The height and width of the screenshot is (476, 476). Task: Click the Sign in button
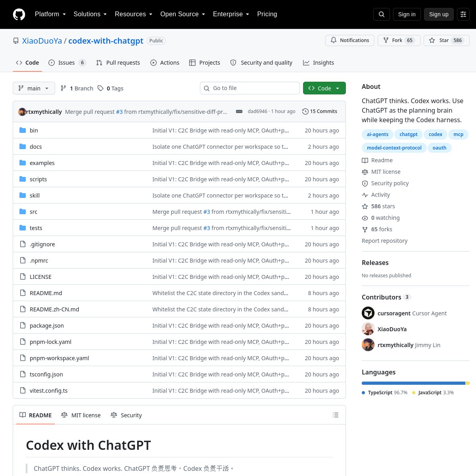pyautogui.click(x=407, y=14)
